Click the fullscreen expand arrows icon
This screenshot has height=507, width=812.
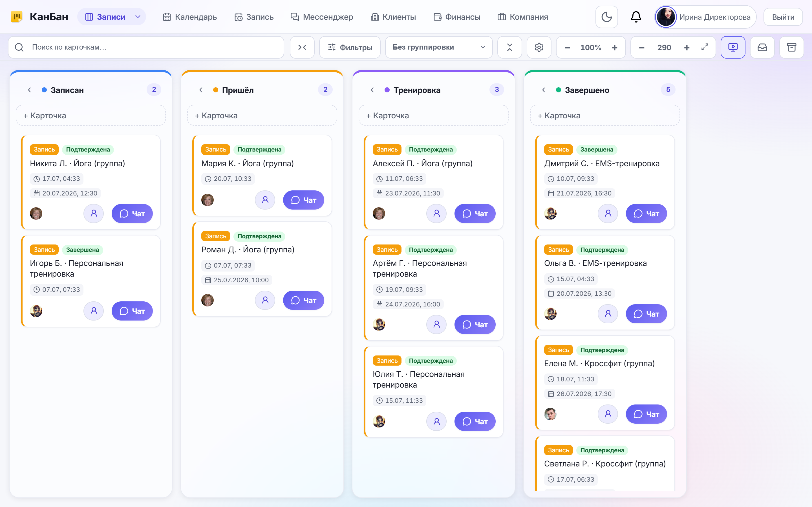pos(705,47)
